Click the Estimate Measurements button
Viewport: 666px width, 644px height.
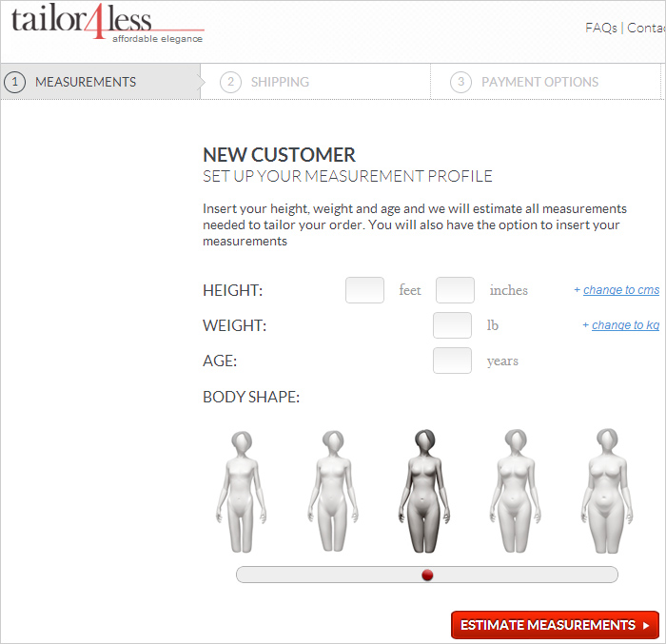click(x=555, y=625)
